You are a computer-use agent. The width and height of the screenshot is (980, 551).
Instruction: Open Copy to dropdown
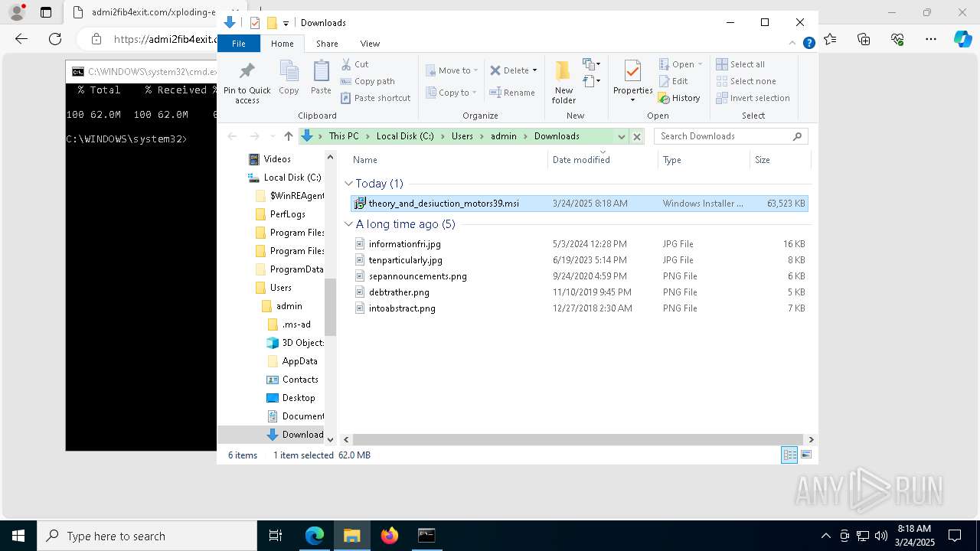452,93
